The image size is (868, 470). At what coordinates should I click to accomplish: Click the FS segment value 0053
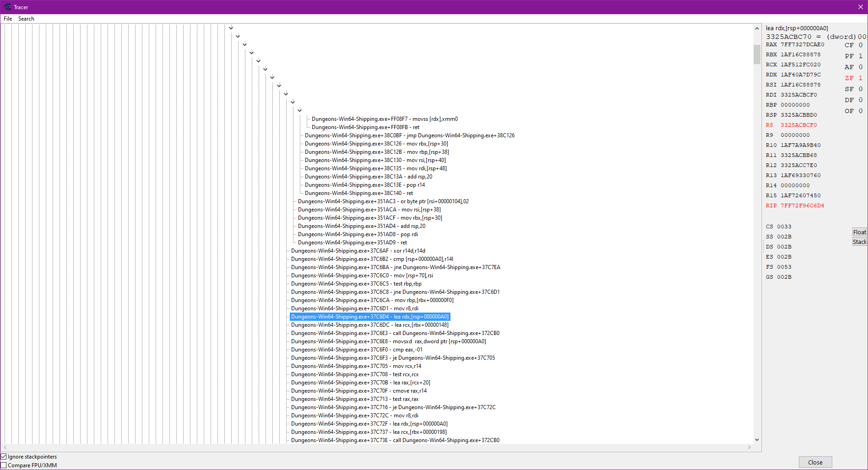(x=784, y=267)
